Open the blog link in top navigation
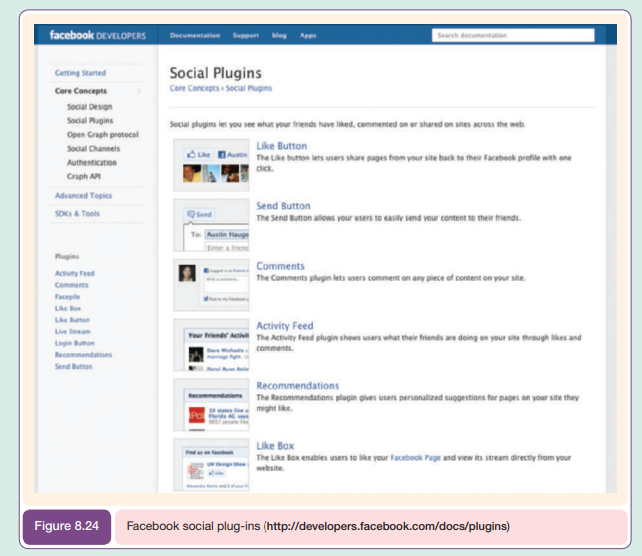 point(279,35)
